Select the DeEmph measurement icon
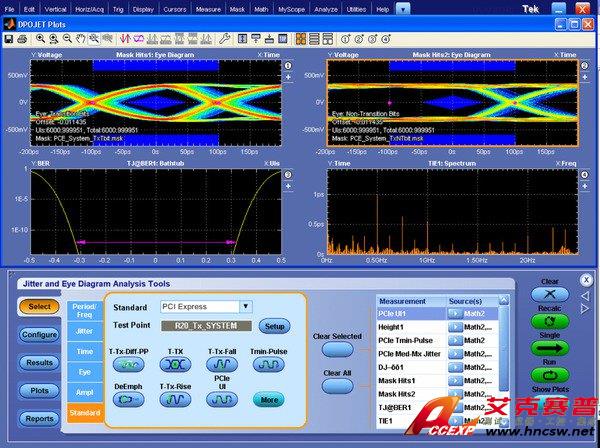 (x=127, y=399)
